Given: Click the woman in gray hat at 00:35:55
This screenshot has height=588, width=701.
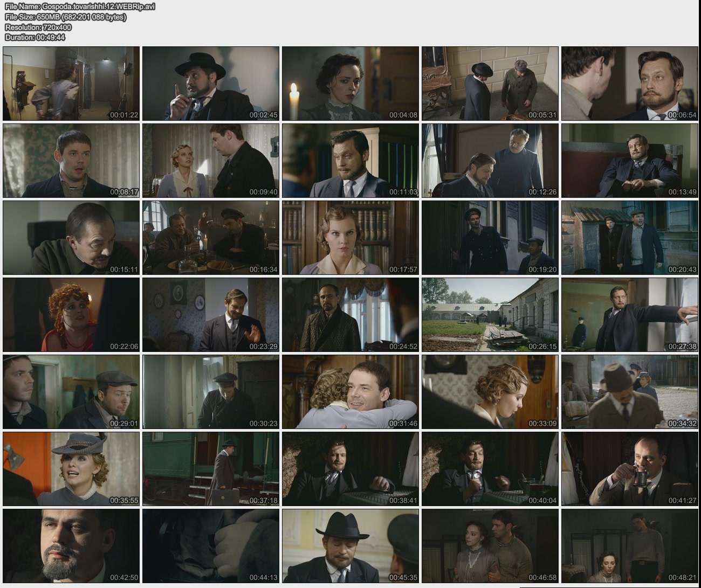Looking at the screenshot, I should coord(71,469).
